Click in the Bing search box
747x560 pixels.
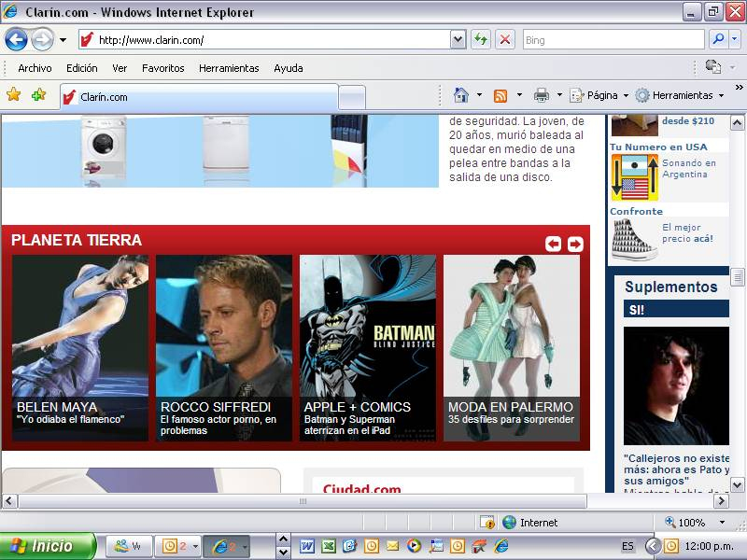click(613, 40)
